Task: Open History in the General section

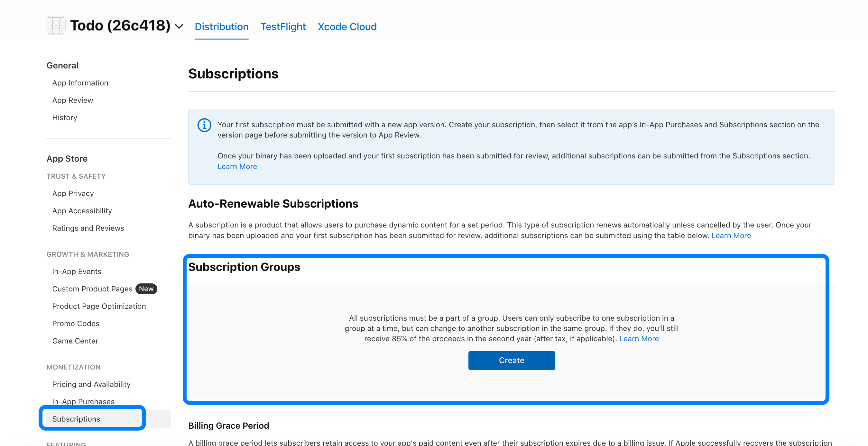Action: [64, 118]
